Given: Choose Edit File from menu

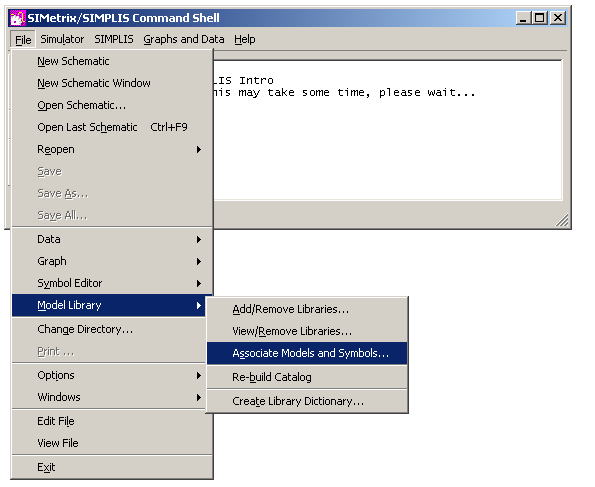Looking at the screenshot, I should click(x=112, y=421).
